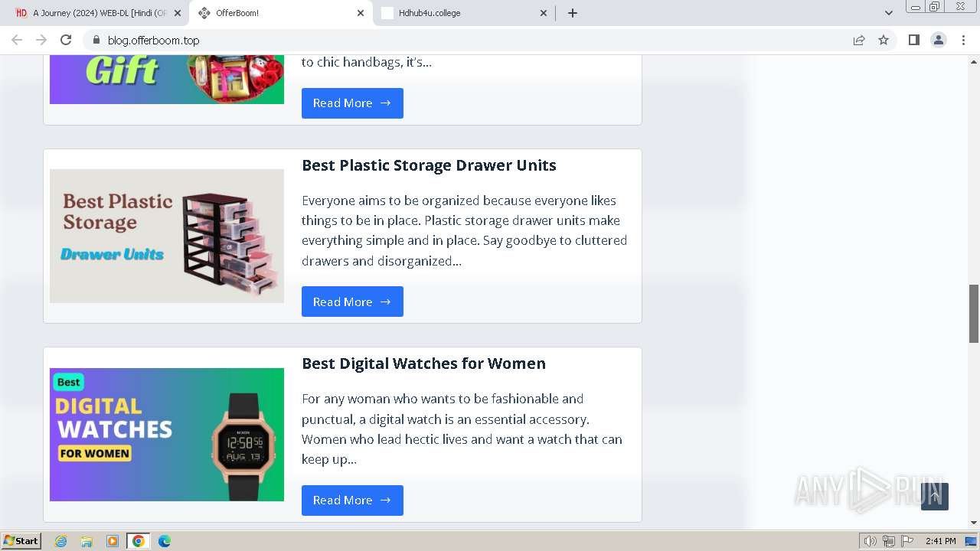Screen dimensions: 980x551
Task: Select the Plastic Storage article excerpt text
Action: pos(465,230)
